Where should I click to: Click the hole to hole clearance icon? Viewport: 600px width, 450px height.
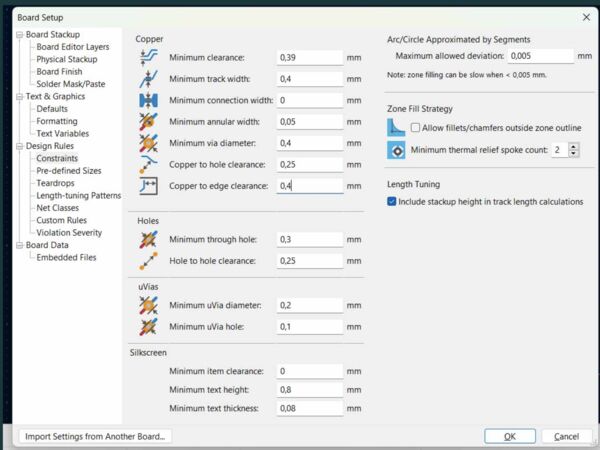point(149,261)
